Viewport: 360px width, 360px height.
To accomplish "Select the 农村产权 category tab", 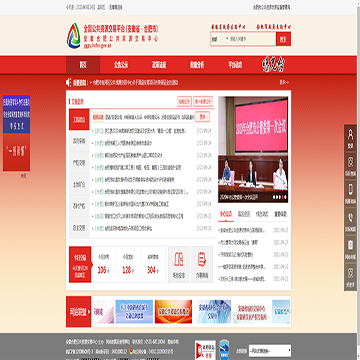I will tap(79, 206).
